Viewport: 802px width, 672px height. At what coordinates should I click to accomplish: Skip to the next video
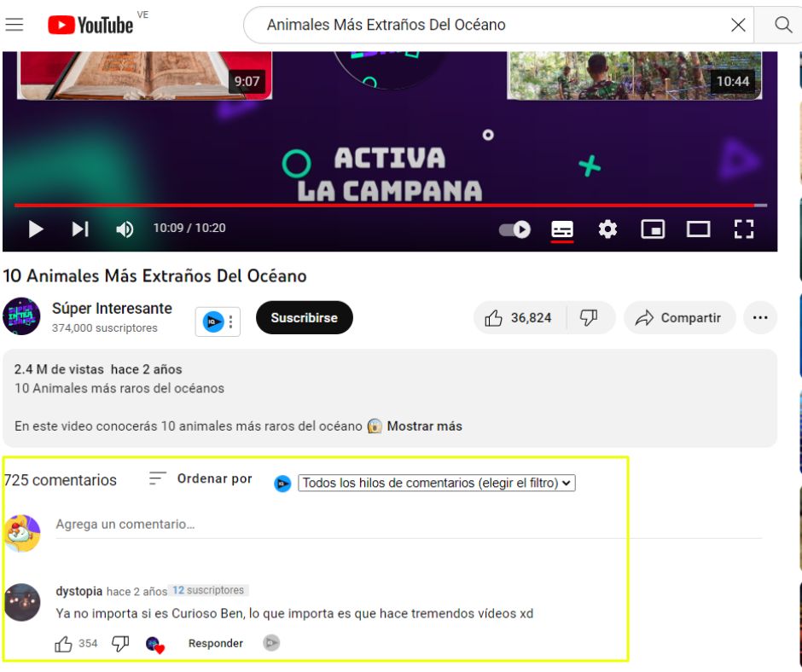pyautogui.click(x=79, y=229)
